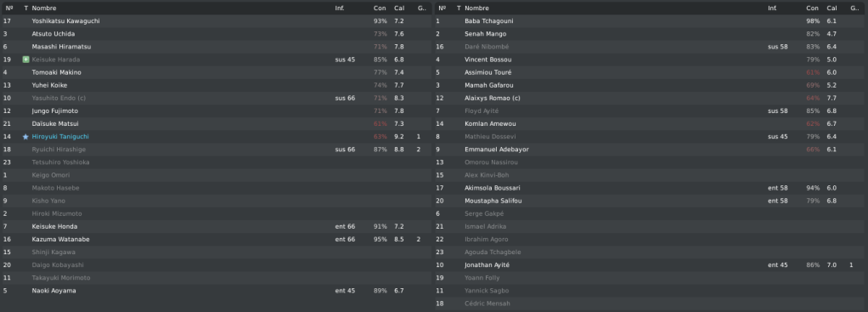Screen dimensions: 868x312
Task: Select Jonathan Ayité row
Action: point(651,265)
